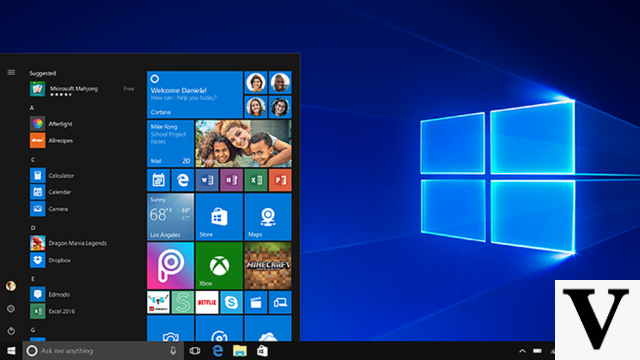The image size is (640, 360).
Task: Open the Calendar tile in tile grid
Action: [x=158, y=180]
